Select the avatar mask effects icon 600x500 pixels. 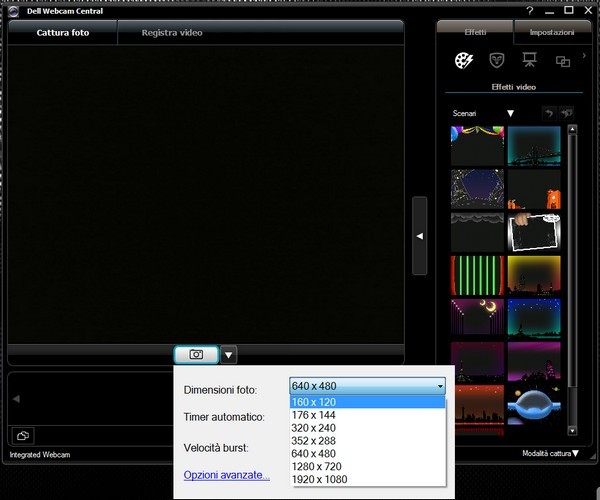point(496,61)
